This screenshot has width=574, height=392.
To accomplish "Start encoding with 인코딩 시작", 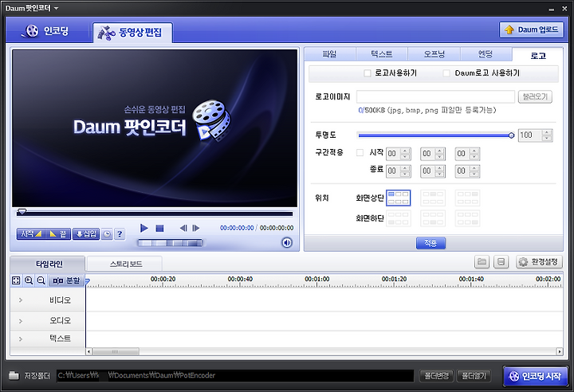I will (x=537, y=376).
